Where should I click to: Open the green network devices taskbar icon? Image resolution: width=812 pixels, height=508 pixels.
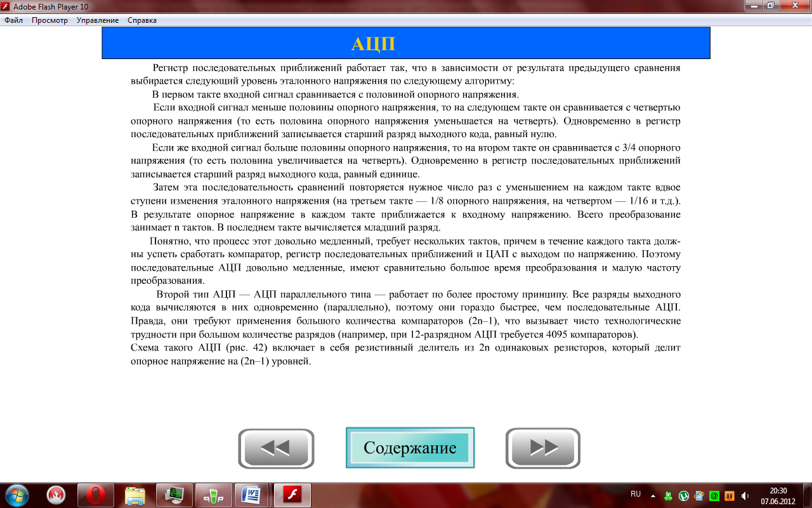pos(213,495)
